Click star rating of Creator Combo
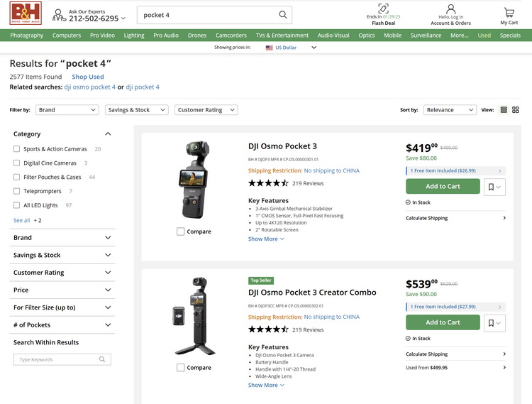The image size is (532, 404). (x=268, y=329)
